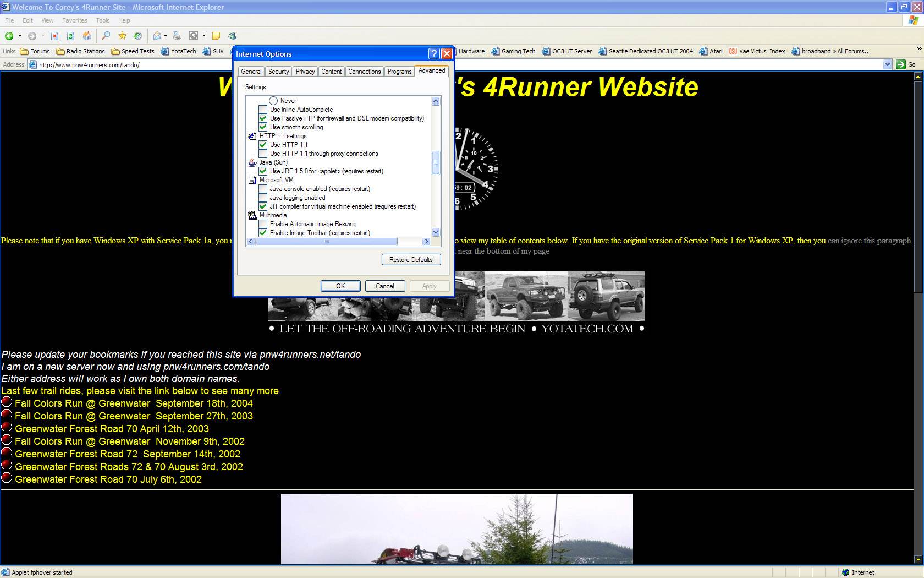The image size is (924, 578).
Task: Click the Forward navigation arrow
Action: tap(32, 36)
